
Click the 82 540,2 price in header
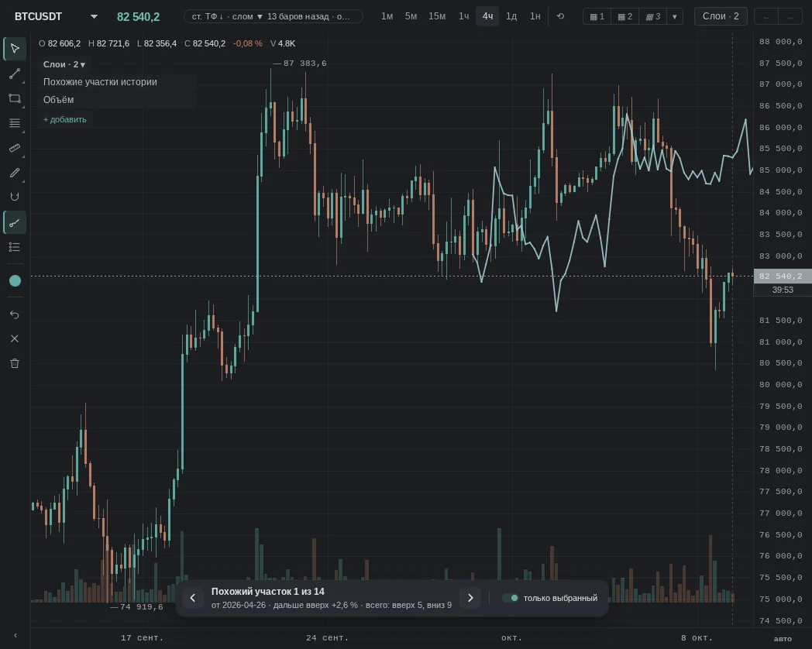point(138,17)
